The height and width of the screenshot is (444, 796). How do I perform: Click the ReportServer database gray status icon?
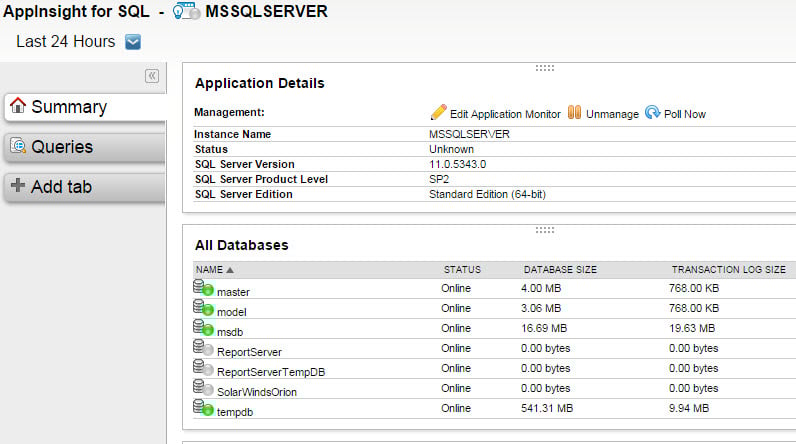(x=203, y=348)
